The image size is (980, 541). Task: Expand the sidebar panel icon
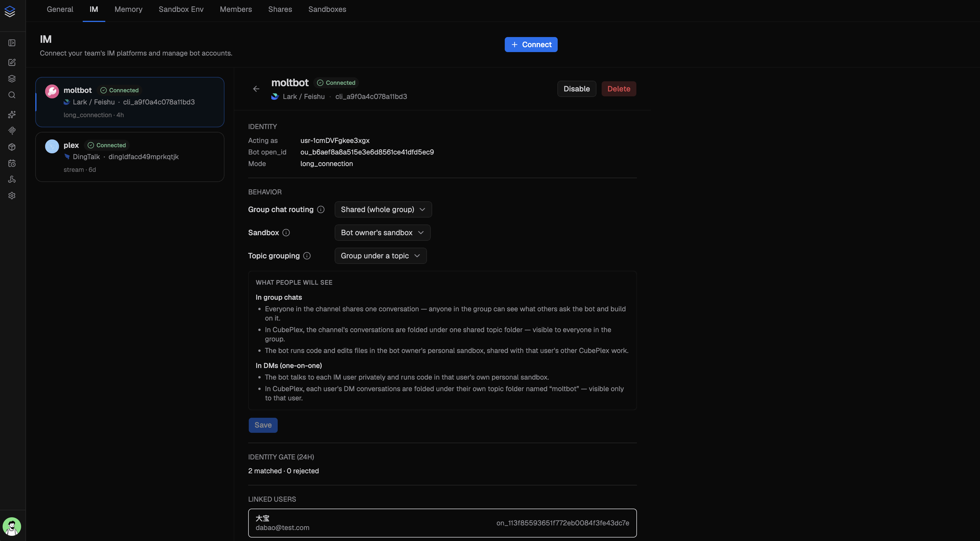12,43
